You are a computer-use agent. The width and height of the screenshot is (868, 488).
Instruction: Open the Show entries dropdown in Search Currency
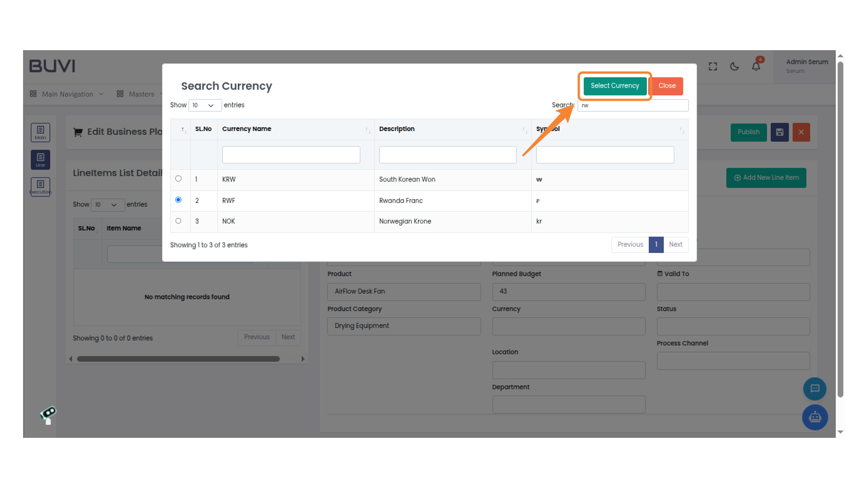tap(205, 105)
